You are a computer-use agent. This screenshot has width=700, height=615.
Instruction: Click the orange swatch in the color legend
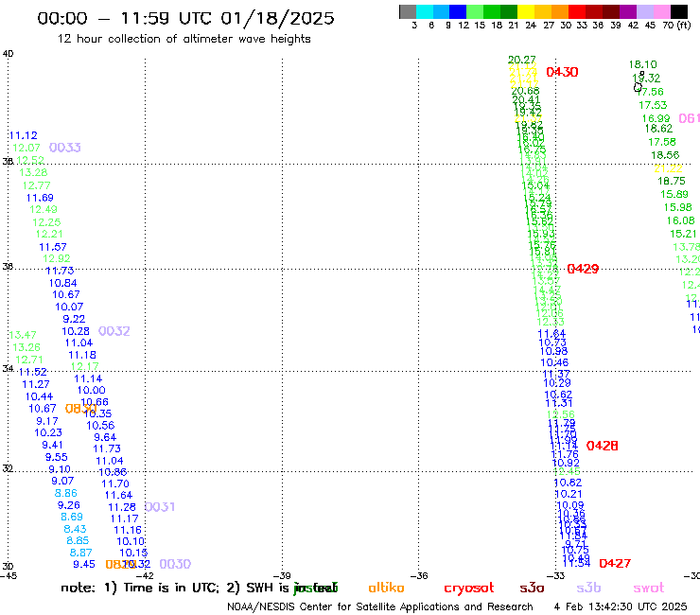(560, 11)
